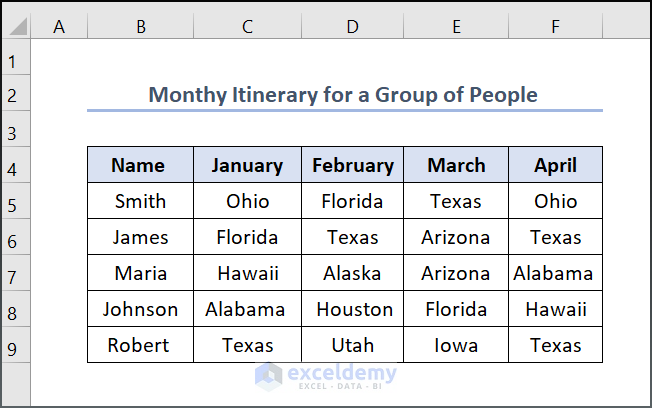
Task: Select column E header
Action: (x=456, y=28)
